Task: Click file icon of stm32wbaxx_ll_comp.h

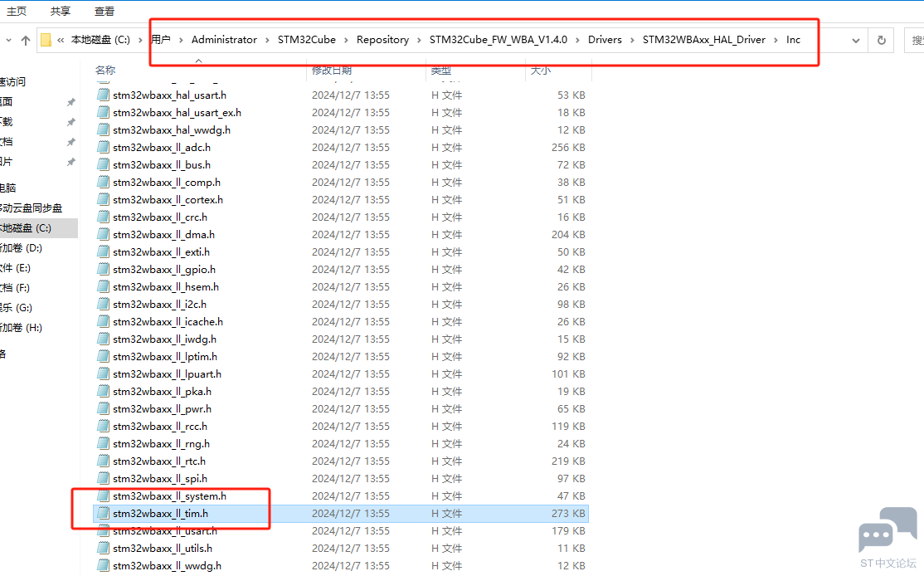Action: (x=103, y=182)
